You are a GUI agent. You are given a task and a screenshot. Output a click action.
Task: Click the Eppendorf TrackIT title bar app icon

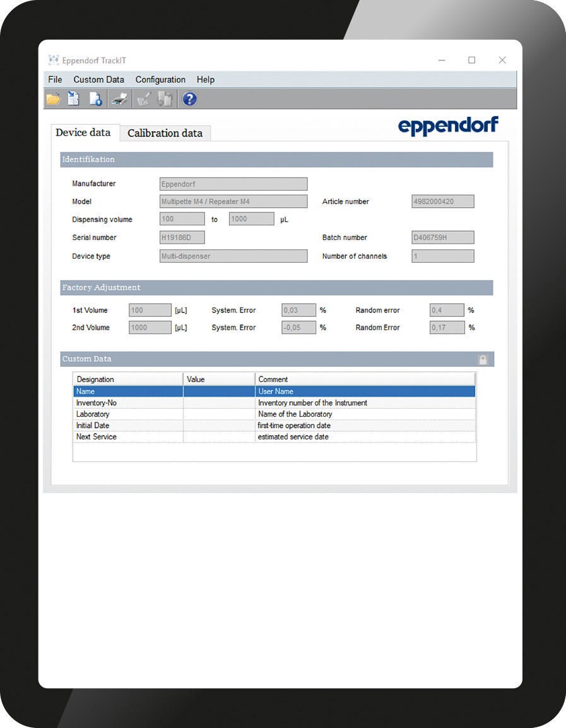click(54, 60)
